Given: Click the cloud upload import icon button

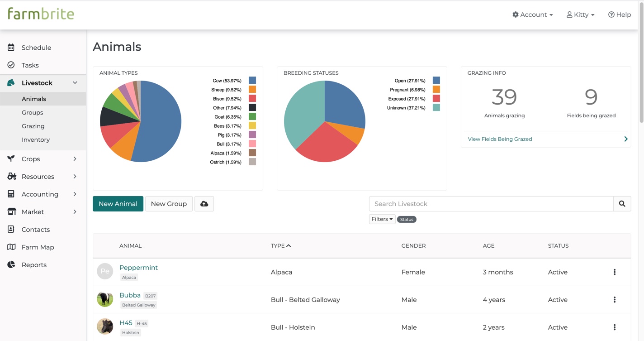Looking at the screenshot, I should (x=204, y=204).
